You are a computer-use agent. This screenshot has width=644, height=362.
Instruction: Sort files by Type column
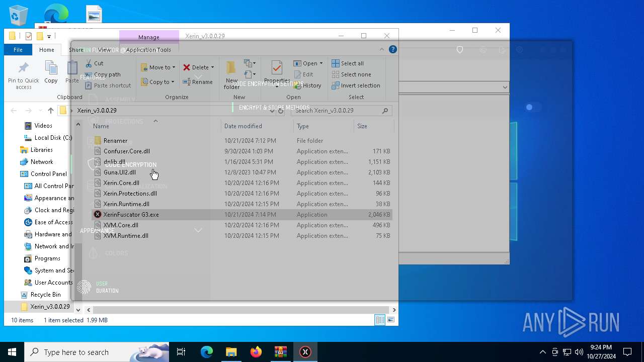(x=325, y=126)
